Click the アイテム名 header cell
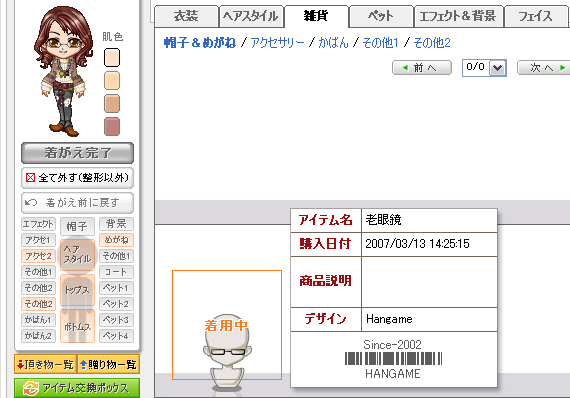The height and width of the screenshot is (398, 570). (326, 220)
